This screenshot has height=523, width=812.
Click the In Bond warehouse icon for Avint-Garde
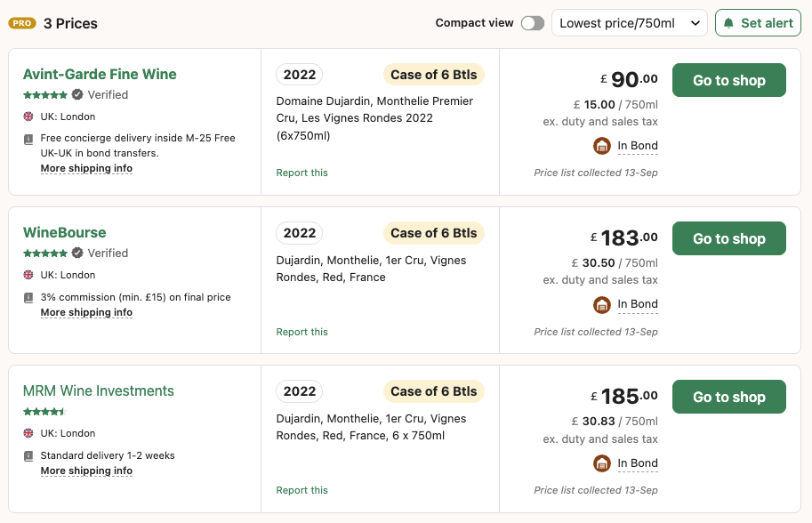pos(602,146)
